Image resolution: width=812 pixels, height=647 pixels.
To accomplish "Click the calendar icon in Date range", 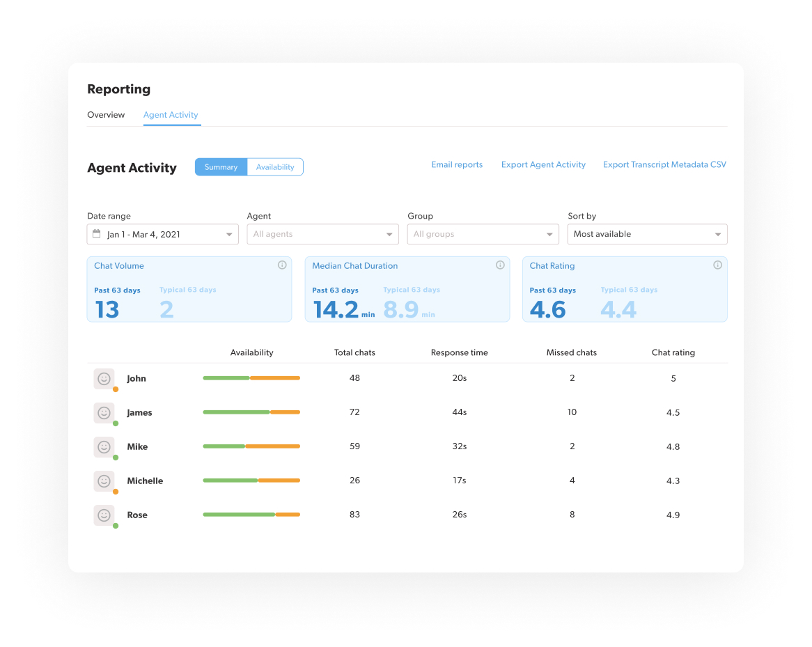I will pos(97,234).
